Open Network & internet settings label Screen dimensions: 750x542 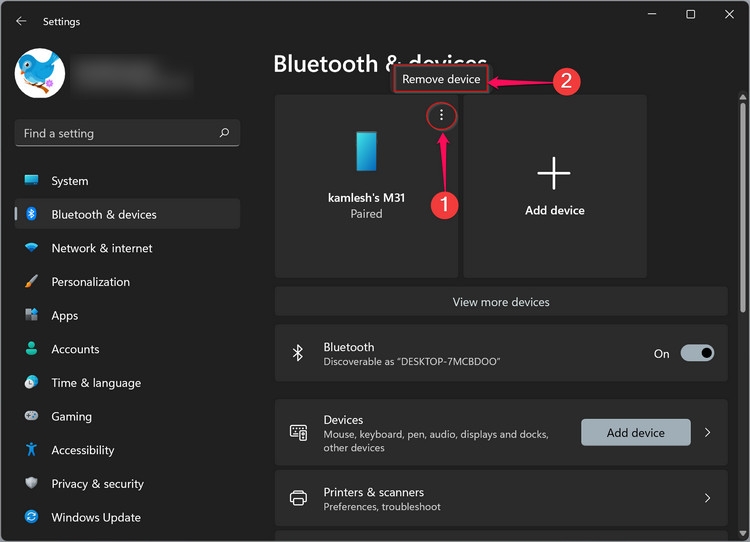pyautogui.click(x=102, y=248)
